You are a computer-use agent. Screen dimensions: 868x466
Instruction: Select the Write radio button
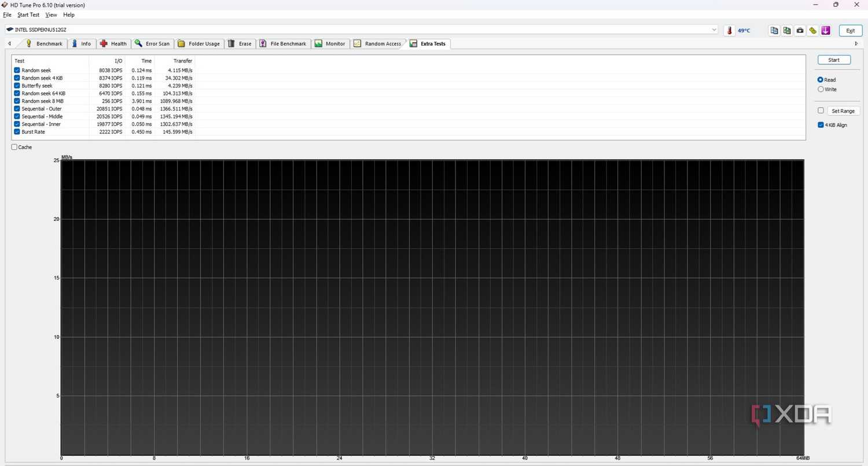point(821,89)
